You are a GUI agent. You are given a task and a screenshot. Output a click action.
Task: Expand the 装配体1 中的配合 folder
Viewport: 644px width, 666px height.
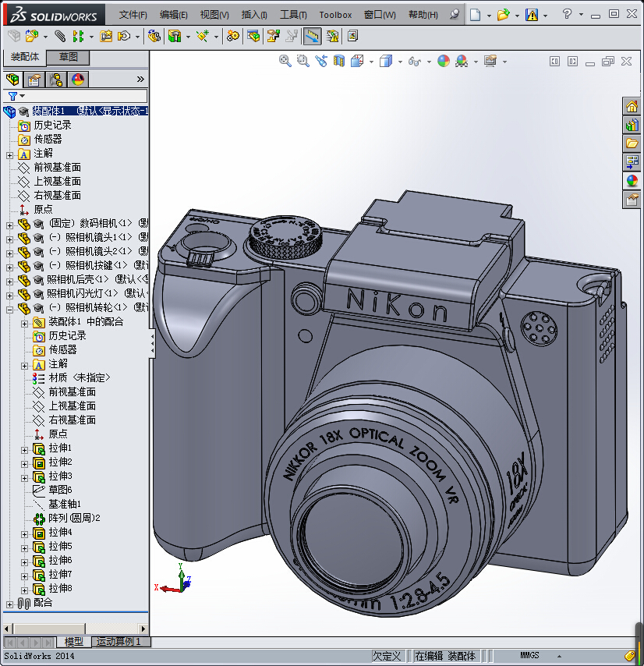point(25,324)
